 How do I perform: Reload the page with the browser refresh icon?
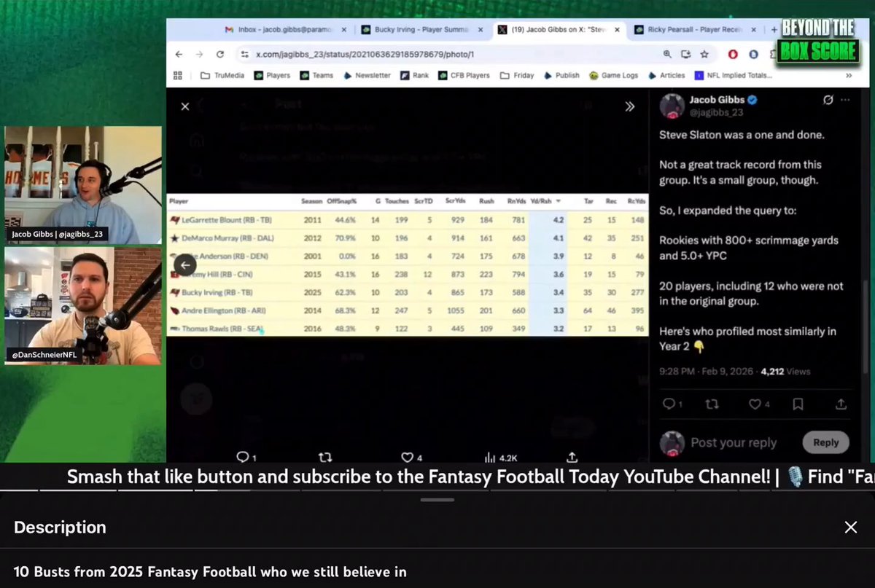[220, 54]
